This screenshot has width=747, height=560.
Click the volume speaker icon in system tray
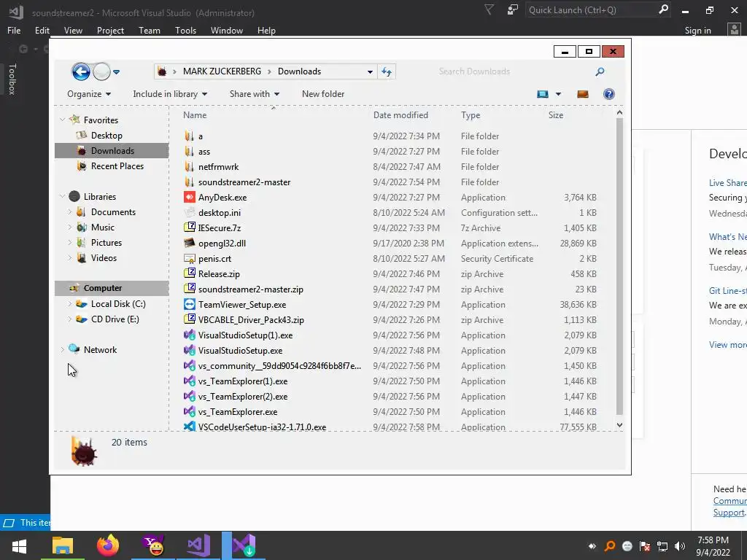(x=680, y=546)
